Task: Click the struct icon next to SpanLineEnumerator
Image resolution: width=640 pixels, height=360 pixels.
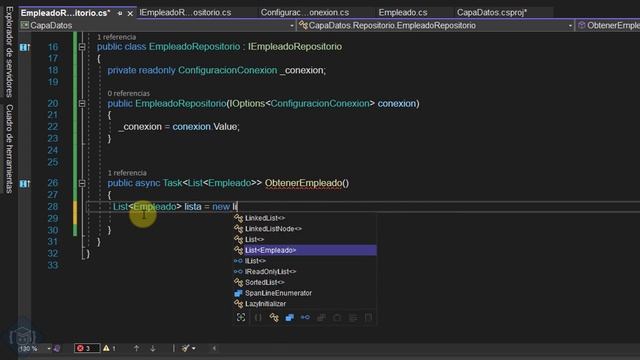Action: tap(239, 293)
